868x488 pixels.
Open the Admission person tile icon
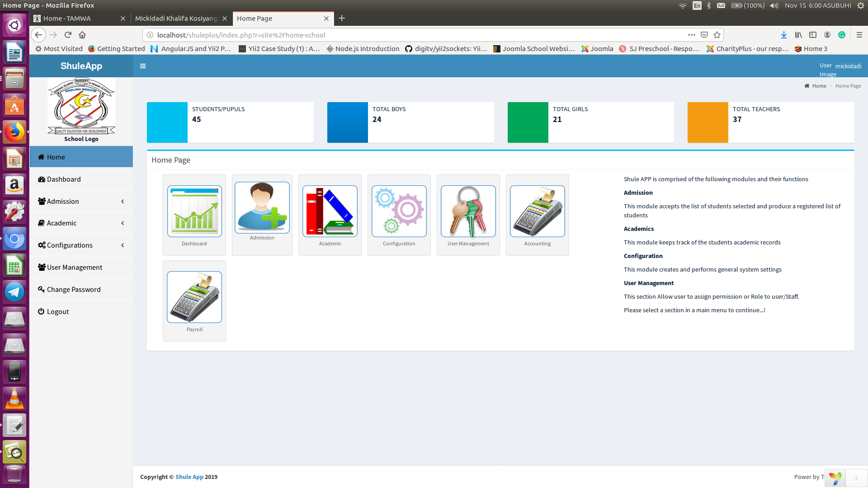pyautogui.click(x=262, y=207)
